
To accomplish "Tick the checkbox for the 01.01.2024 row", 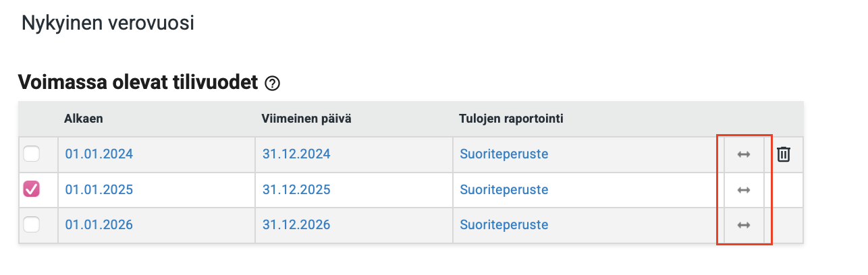I will [32, 154].
